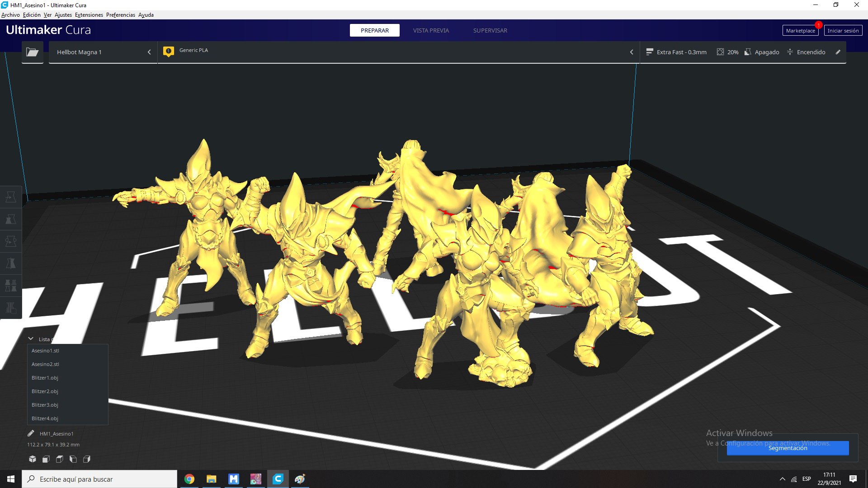This screenshot has width=868, height=488.
Task: Select the Scale tool in sidebar
Action: point(11,219)
